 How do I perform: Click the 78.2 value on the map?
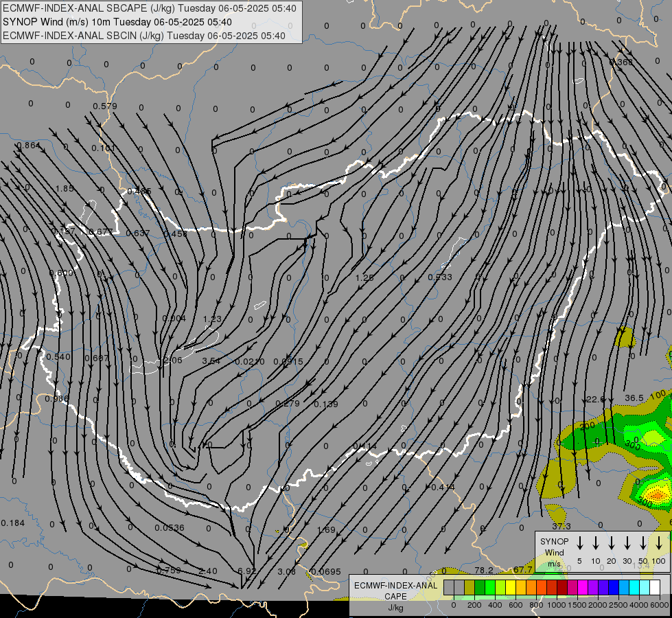click(484, 570)
